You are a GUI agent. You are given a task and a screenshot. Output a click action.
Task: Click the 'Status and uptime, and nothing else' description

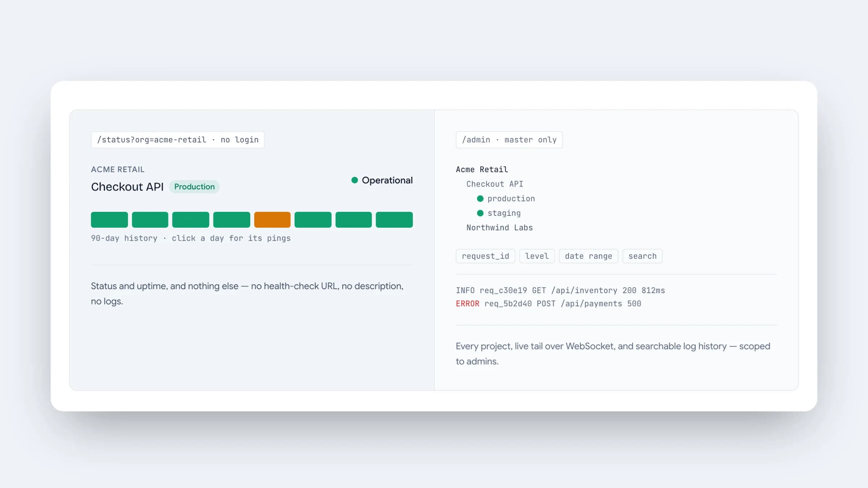click(x=247, y=294)
